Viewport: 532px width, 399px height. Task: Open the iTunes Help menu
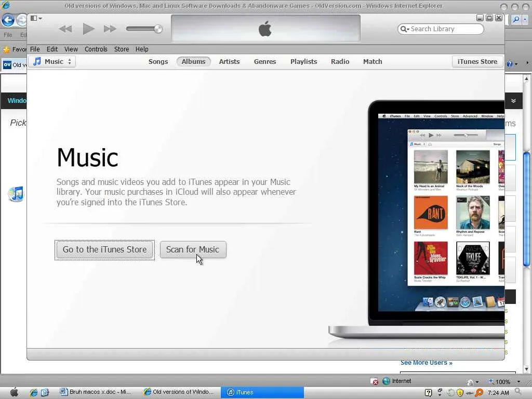(x=142, y=49)
